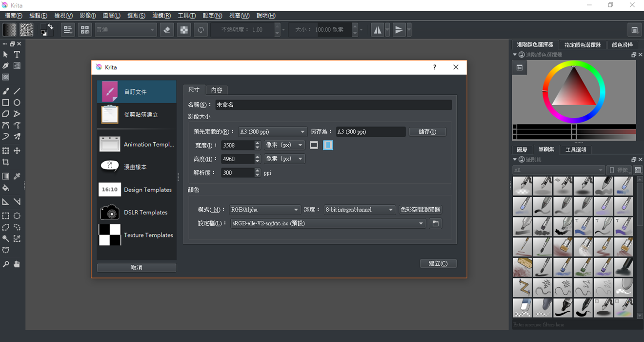Click the 建立 create button
The width and height of the screenshot is (644, 342).
pyautogui.click(x=438, y=263)
